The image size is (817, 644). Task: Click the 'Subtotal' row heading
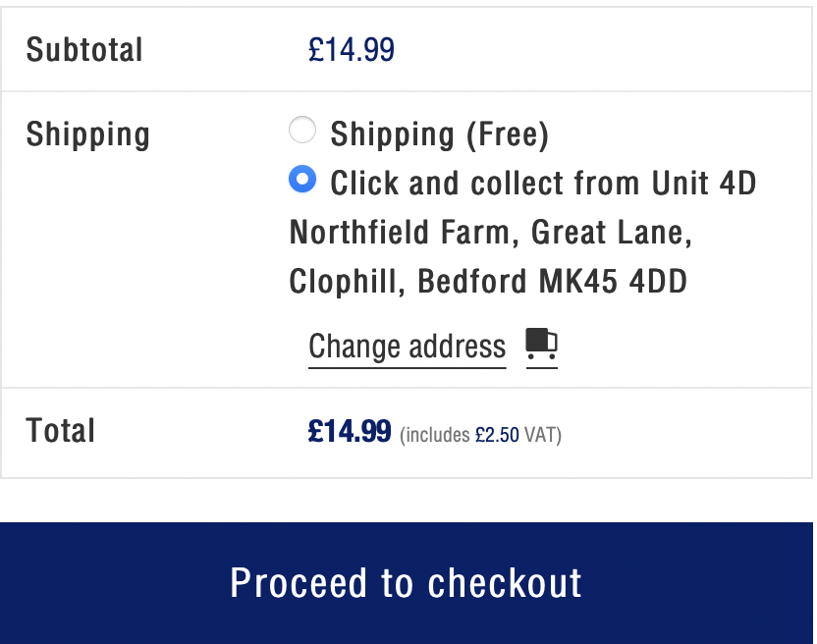coord(84,50)
